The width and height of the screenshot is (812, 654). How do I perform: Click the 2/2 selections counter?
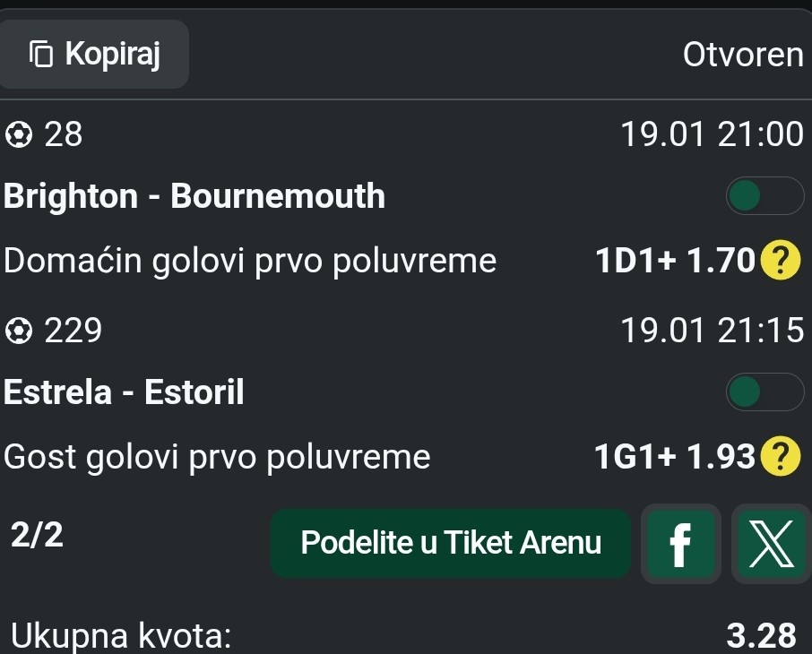pos(37,535)
